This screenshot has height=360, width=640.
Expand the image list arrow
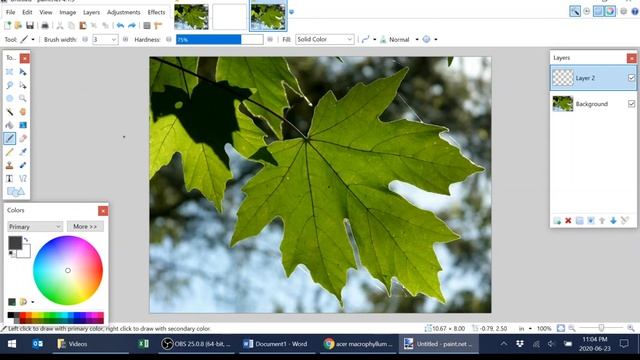[x=291, y=12]
